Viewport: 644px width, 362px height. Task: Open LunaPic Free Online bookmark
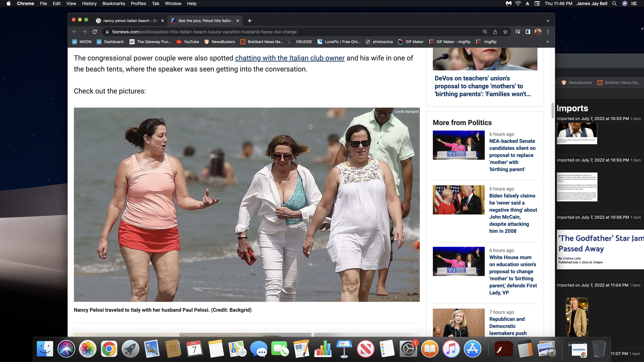pyautogui.click(x=339, y=42)
